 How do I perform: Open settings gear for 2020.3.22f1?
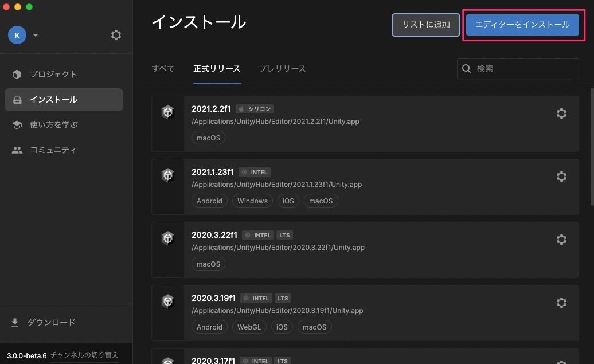[x=561, y=240]
